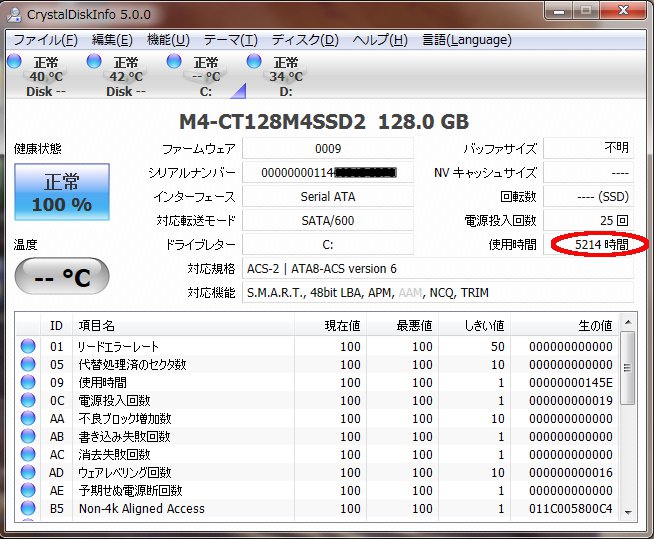Click the 項目名 column header
Screen dimensions: 654x540
pos(184,325)
